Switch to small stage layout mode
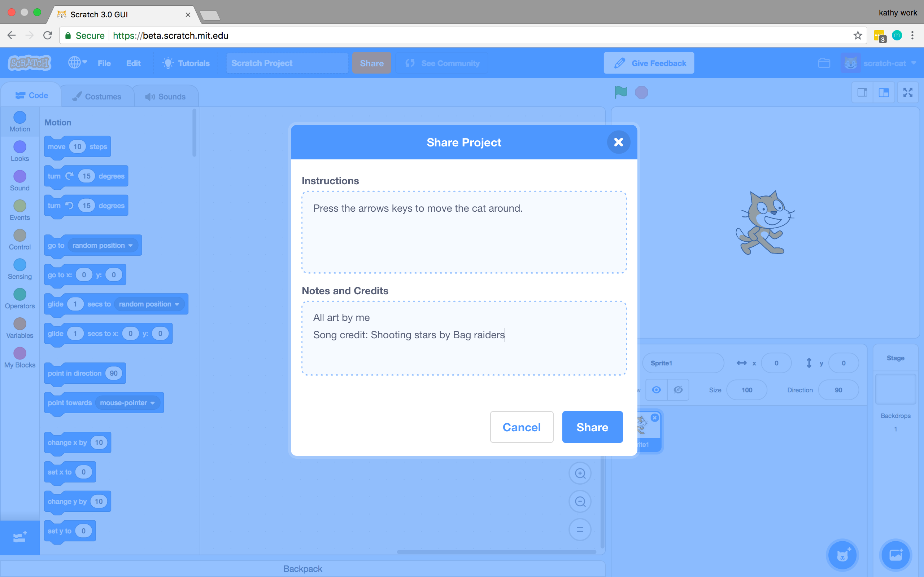Image resolution: width=924 pixels, height=577 pixels. point(862,92)
